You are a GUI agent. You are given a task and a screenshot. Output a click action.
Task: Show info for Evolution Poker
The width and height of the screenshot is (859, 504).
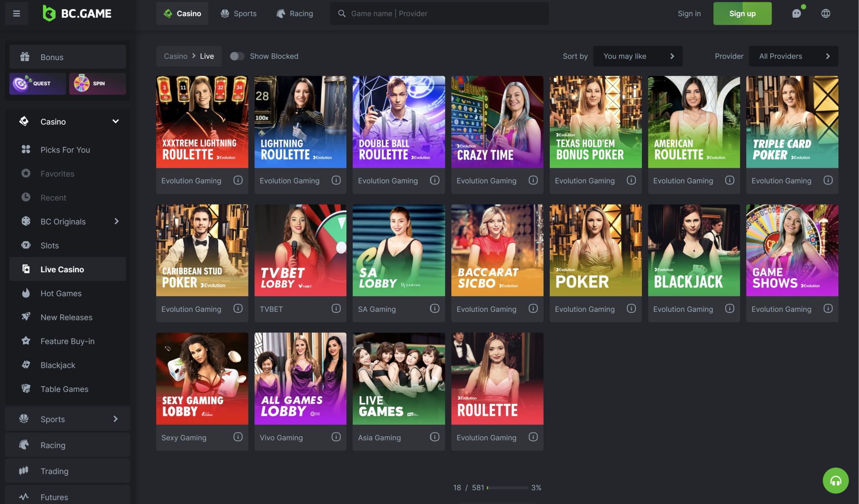point(631,309)
